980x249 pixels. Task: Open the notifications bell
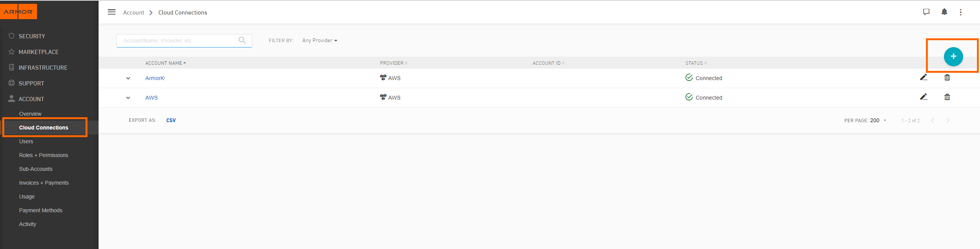click(944, 12)
